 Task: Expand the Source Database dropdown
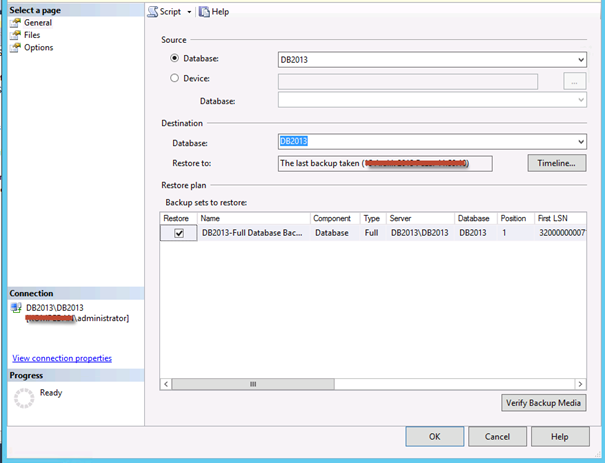coord(581,60)
